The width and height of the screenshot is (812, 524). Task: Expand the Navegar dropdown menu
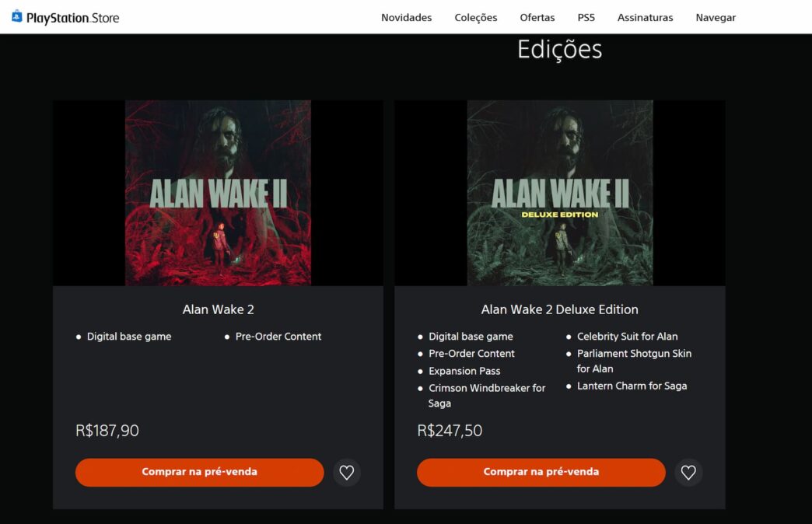(716, 18)
